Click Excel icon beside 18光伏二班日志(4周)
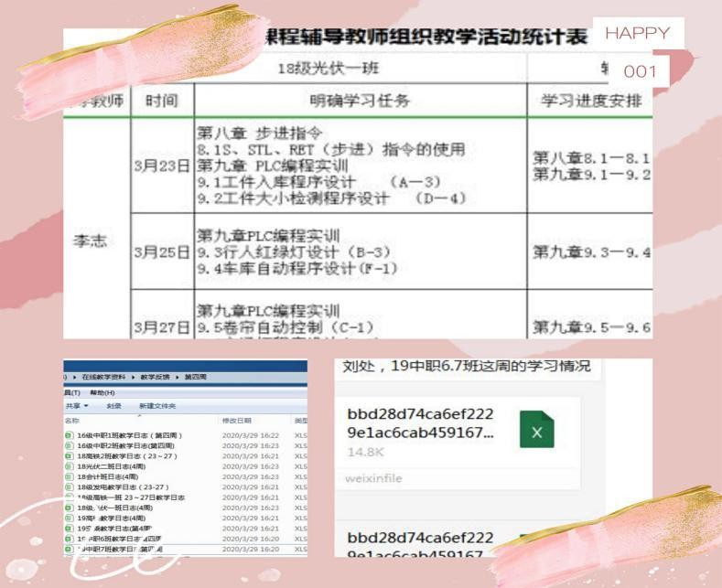Screen dimensions: 722x588 [70, 466]
